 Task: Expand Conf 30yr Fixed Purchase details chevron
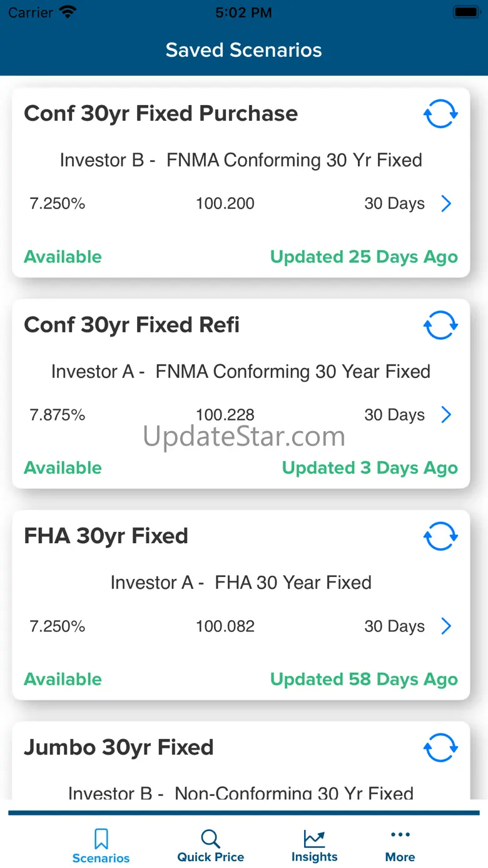[x=446, y=203]
